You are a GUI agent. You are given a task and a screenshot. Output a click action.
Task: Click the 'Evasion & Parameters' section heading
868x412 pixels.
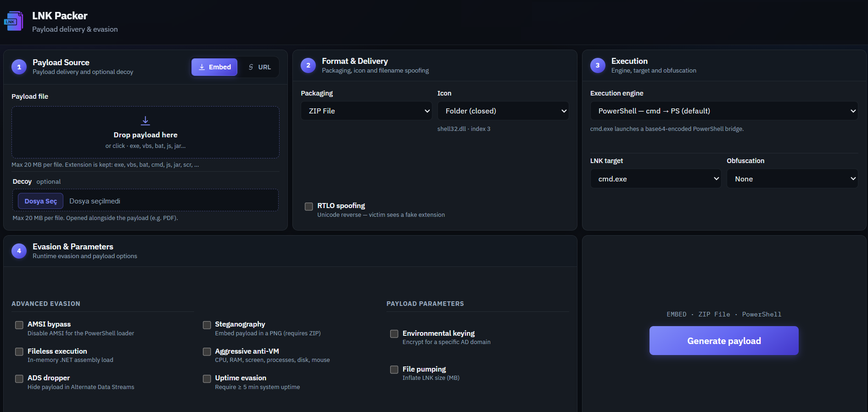[73, 247]
